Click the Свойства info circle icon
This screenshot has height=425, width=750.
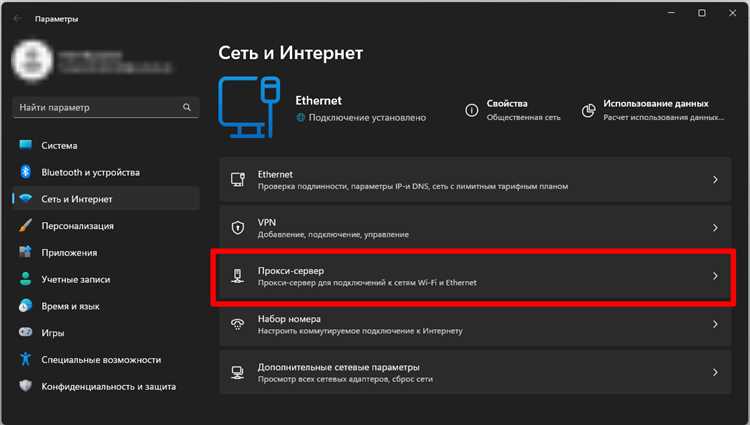pyautogui.click(x=472, y=110)
